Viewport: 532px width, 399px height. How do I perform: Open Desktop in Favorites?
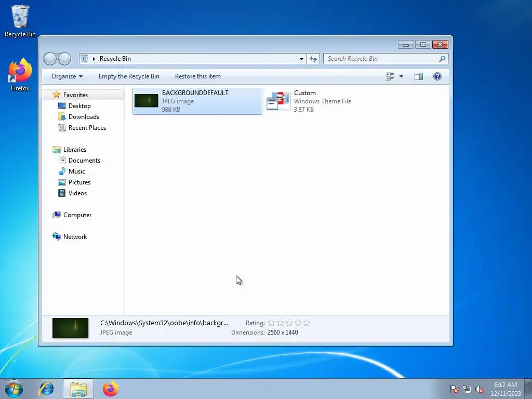[x=79, y=106]
